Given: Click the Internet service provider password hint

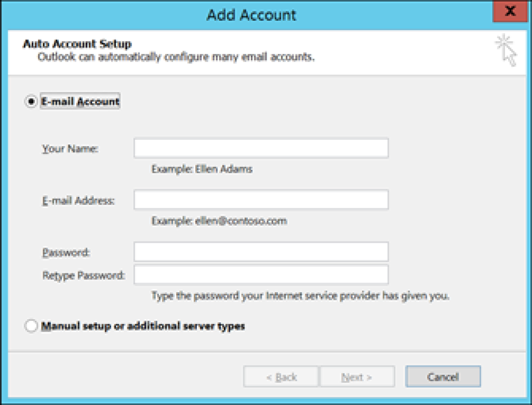Looking at the screenshot, I should point(300,296).
